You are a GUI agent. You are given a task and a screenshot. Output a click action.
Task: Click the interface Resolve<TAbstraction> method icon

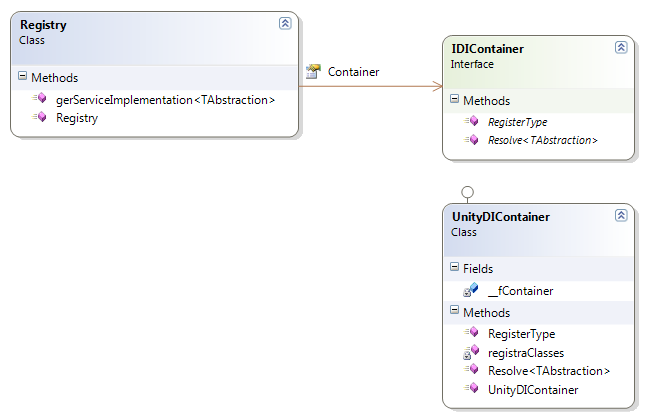pyautogui.click(x=472, y=140)
